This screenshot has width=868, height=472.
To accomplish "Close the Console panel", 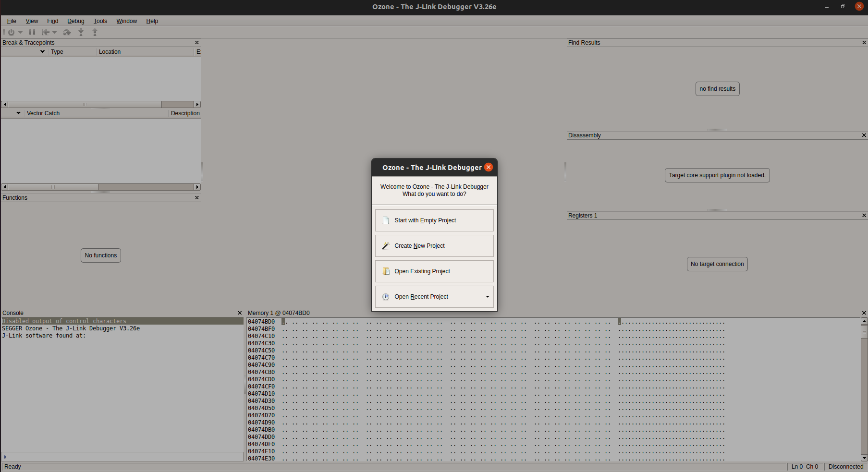I will [240, 313].
